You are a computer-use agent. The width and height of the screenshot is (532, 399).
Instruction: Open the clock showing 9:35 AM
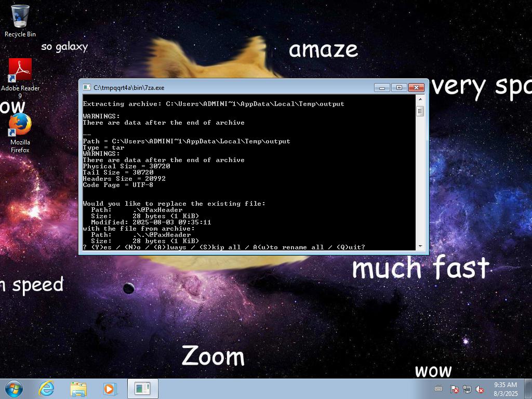pos(506,389)
